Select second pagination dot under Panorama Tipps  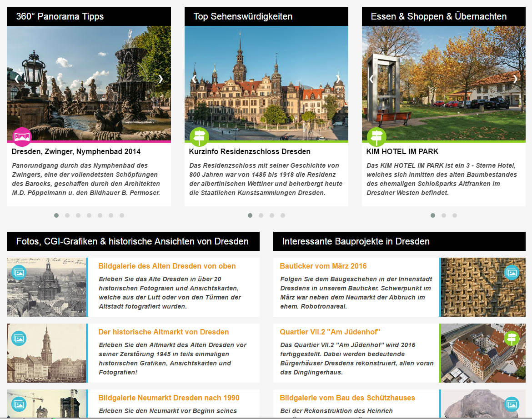(x=67, y=215)
